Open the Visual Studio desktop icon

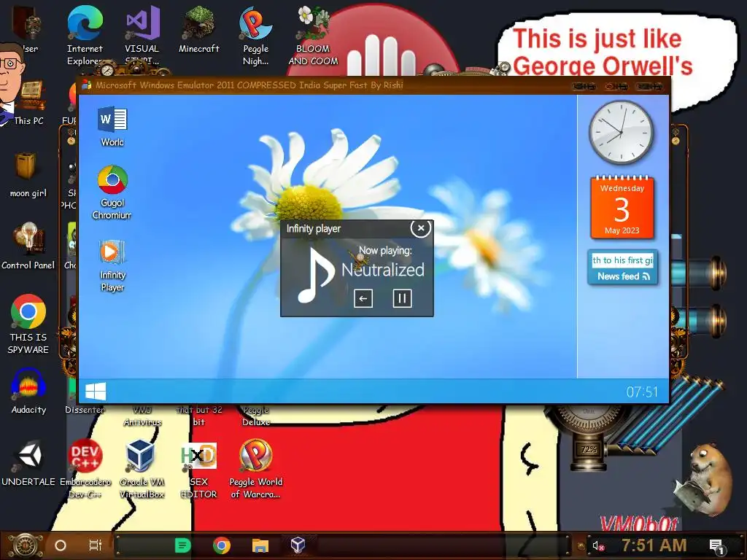point(142,36)
